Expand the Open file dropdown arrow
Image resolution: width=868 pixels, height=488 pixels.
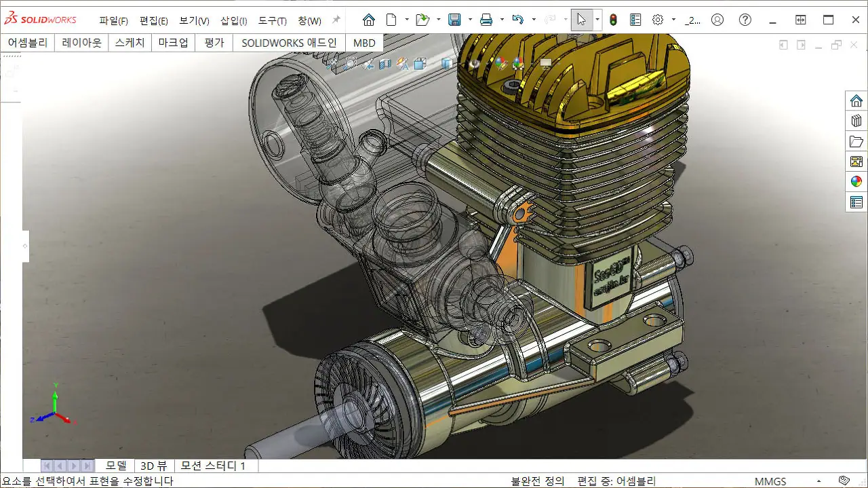(439, 20)
